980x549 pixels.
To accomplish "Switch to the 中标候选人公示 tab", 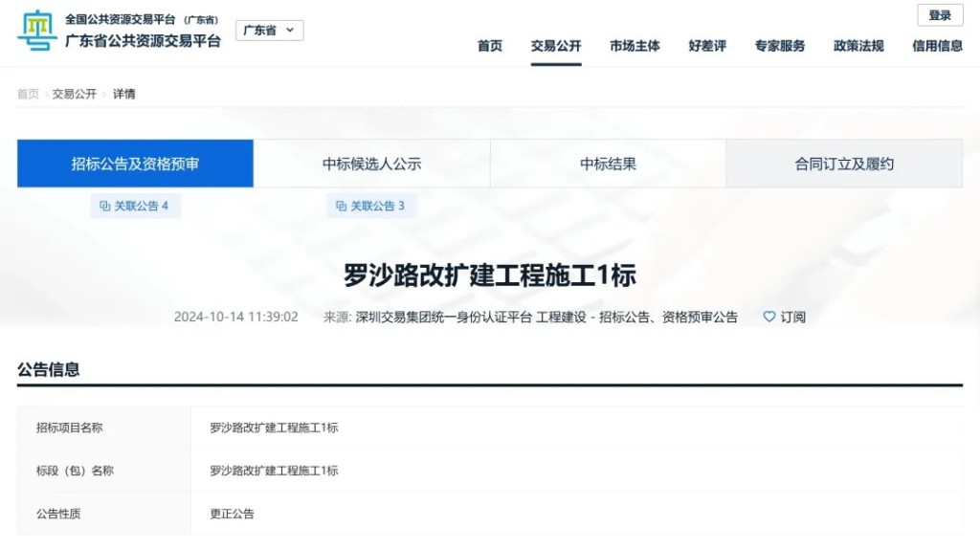I will [x=371, y=164].
